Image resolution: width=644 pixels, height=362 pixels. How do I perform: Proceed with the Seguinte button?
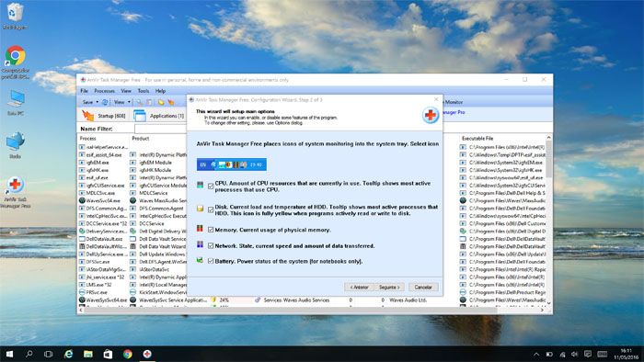pyautogui.click(x=389, y=287)
